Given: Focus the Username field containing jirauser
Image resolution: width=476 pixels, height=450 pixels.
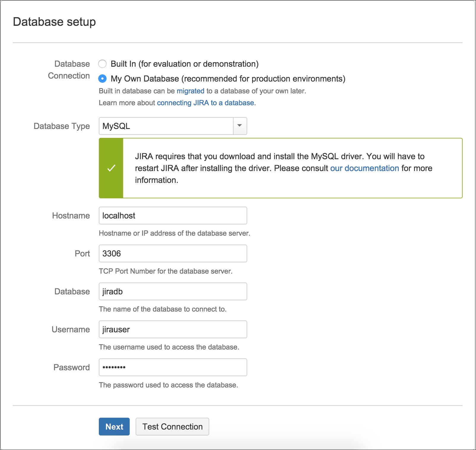Looking at the screenshot, I should (173, 329).
